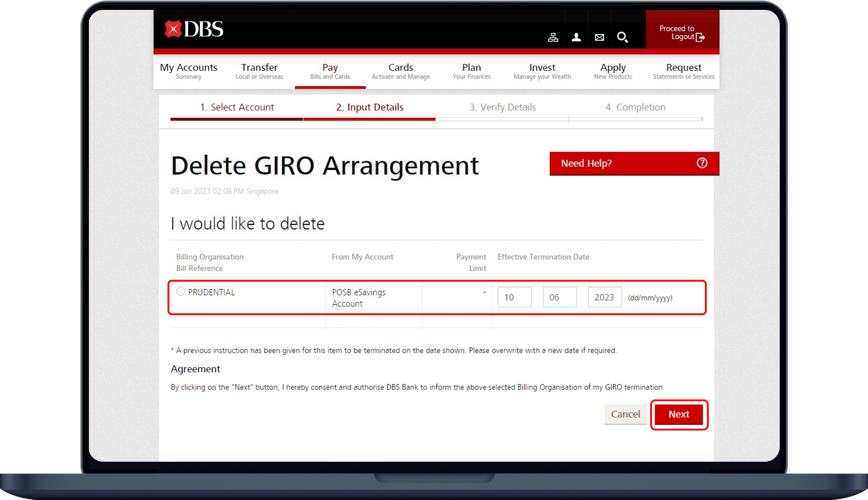Click the Next button
868x500 pixels.
click(679, 414)
